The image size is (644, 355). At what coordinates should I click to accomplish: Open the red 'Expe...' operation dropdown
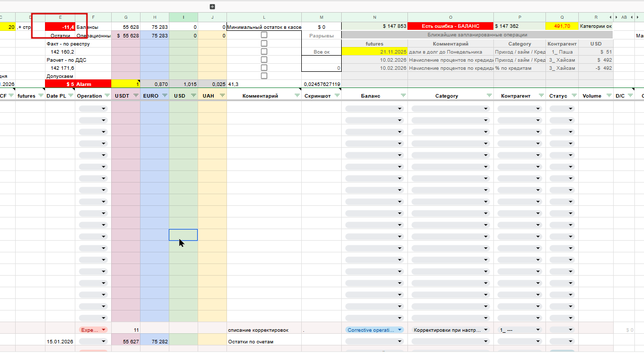[x=94, y=330]
